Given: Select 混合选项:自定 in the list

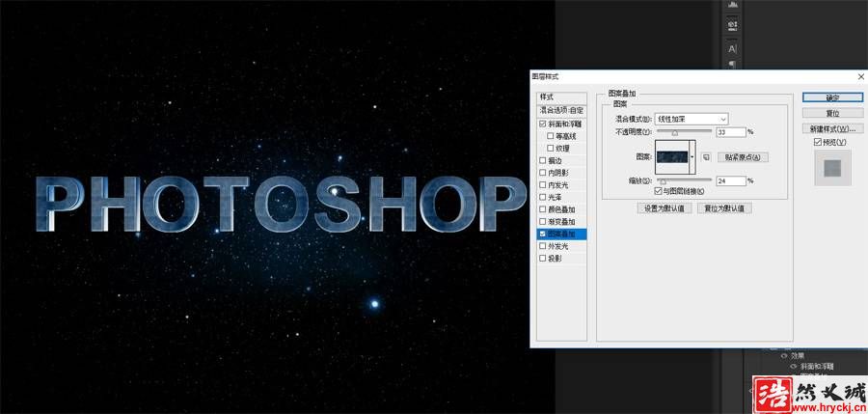Looking at the screenshot, I should pos(562,111).
